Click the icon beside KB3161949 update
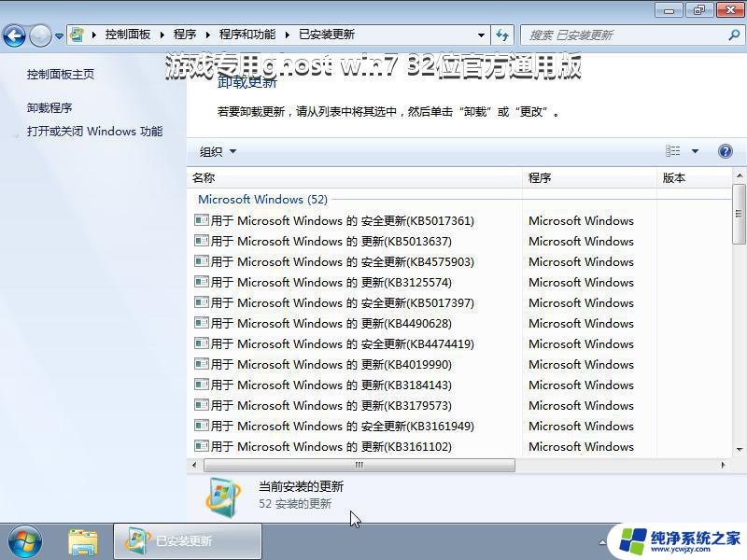Viewport: 747px width, 560px height. pyautogui.click(x=202, y=426)
